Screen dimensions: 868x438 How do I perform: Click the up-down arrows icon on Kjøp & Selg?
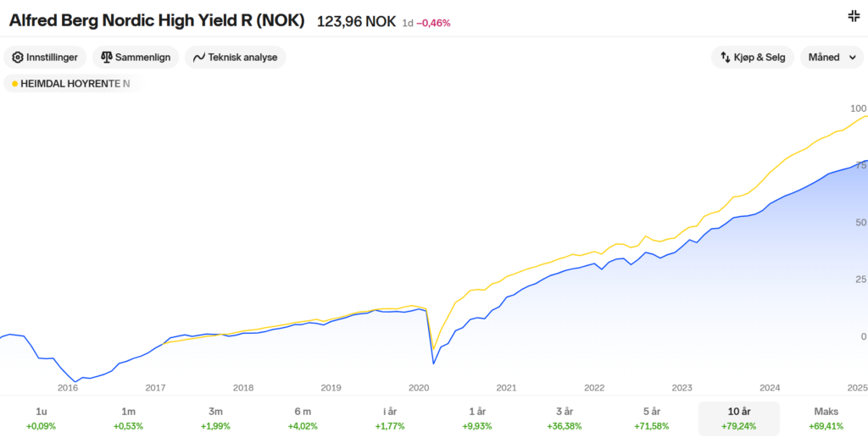pyautogui.click(x=726, y=58)
